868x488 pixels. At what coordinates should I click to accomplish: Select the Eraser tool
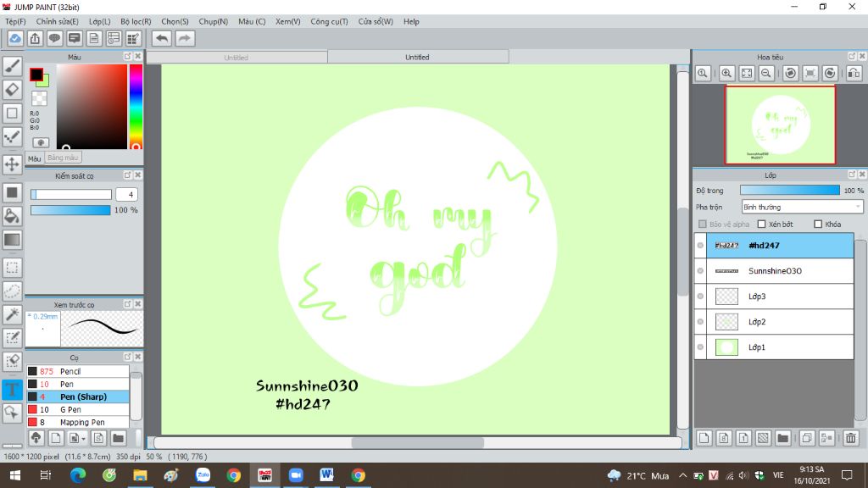(12, 90)
